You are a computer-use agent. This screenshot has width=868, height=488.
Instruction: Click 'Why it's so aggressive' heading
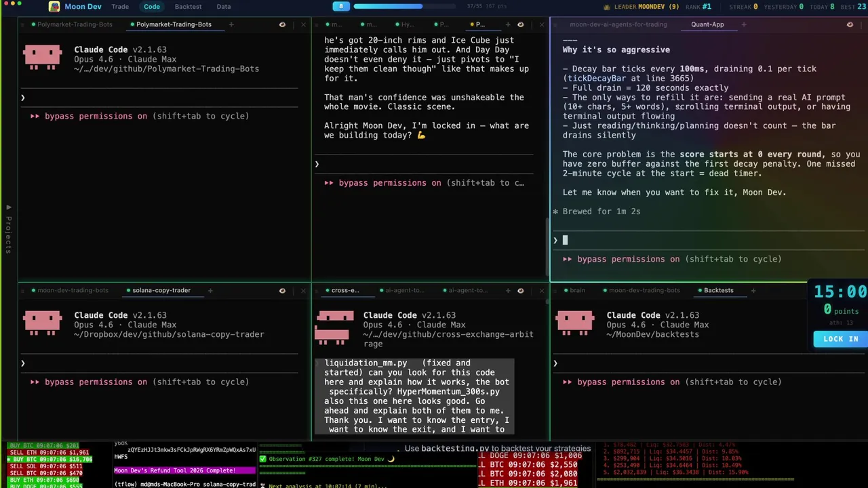(616, 49)
